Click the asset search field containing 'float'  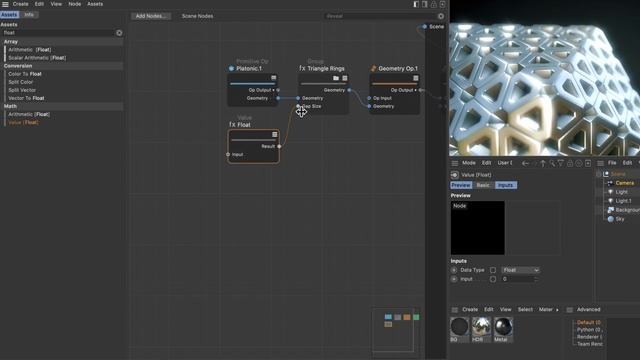(58, 33)
